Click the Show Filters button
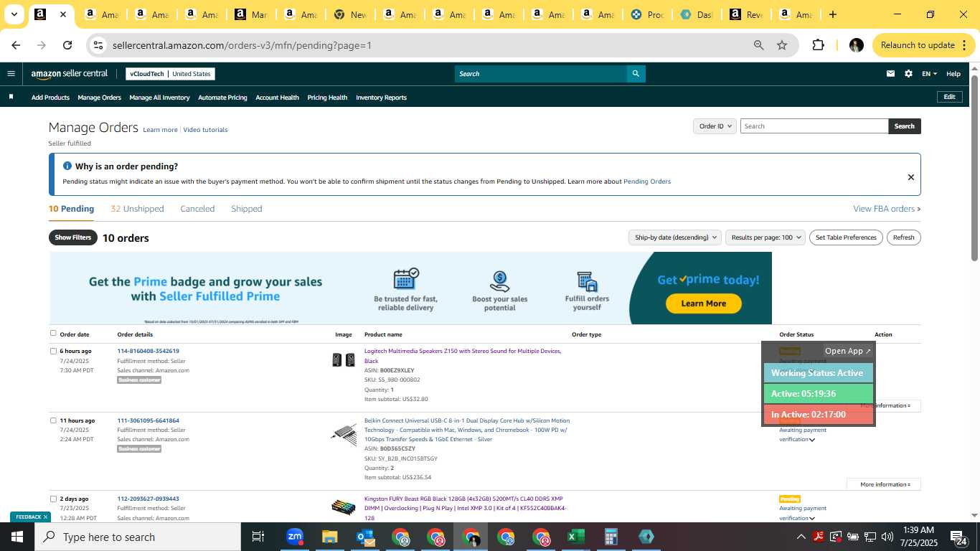Image resolution: width=980 pixels, height=551 pixels. (x=73, y=237)
